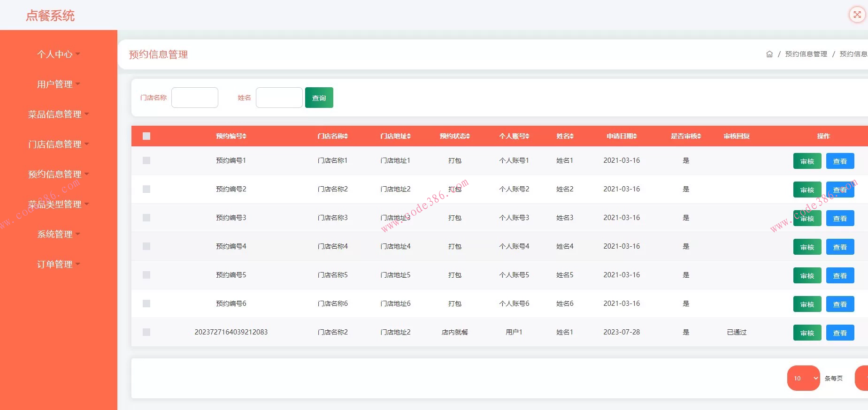Click 查看 button for 预约编号5 row
The height and width of the screenshot is (410, 868).
pos(840,276)
